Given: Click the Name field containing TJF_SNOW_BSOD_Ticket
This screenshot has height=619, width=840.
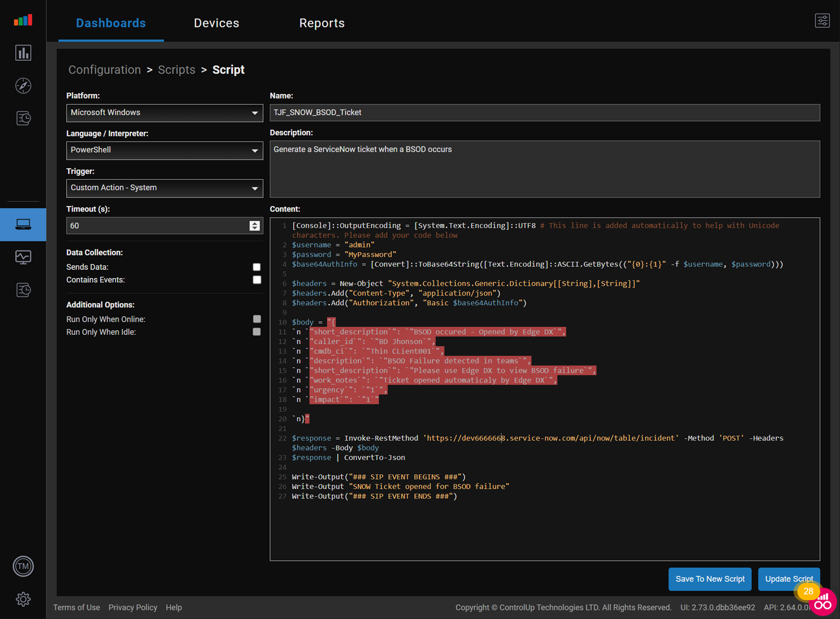Looking at the screenshot, I should [544, 112].
